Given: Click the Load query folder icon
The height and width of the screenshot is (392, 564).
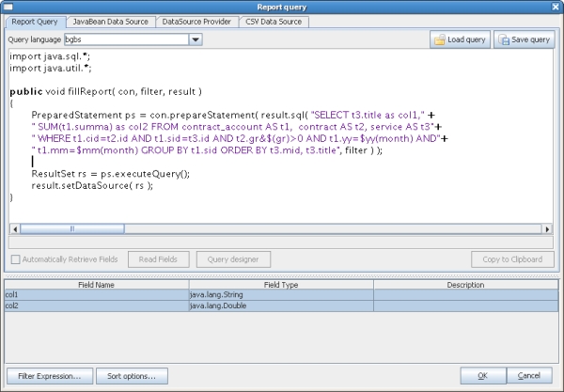Looking at the screenshot, I should [440, 40].
